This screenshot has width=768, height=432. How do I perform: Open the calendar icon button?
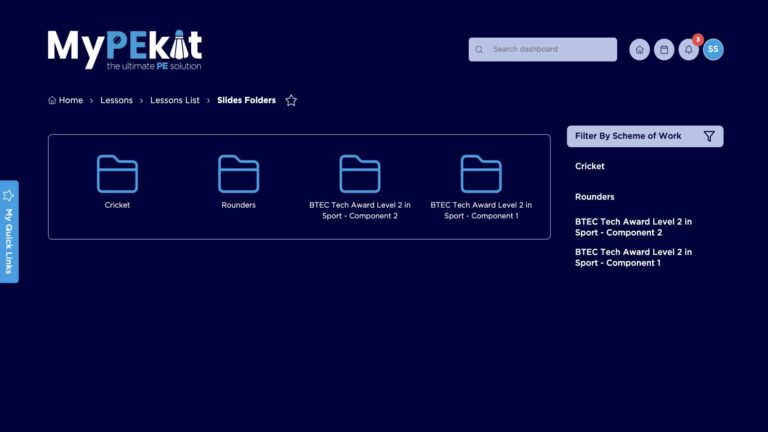[664, 49]
